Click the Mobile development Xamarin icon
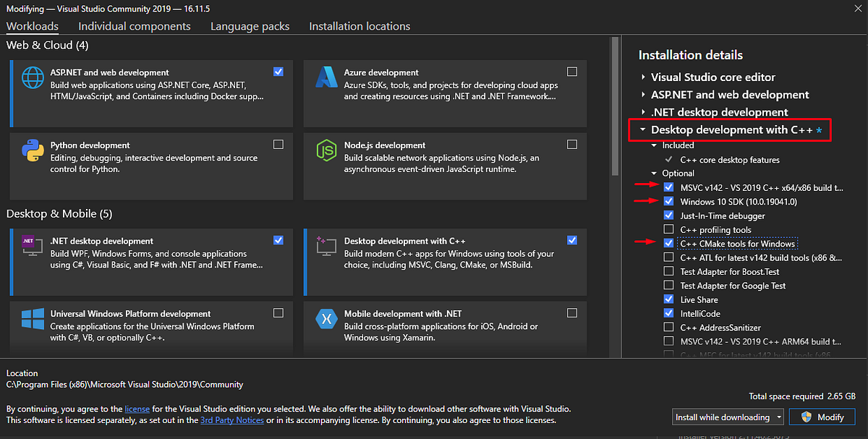 [x=327, y=320]
